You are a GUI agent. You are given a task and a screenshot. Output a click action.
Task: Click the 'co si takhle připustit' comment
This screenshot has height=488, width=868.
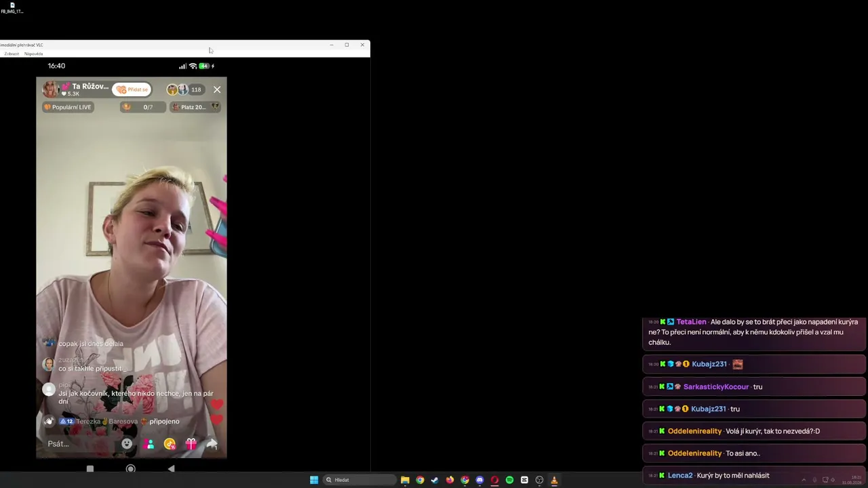pyautogui.click(x=90, y=369)
